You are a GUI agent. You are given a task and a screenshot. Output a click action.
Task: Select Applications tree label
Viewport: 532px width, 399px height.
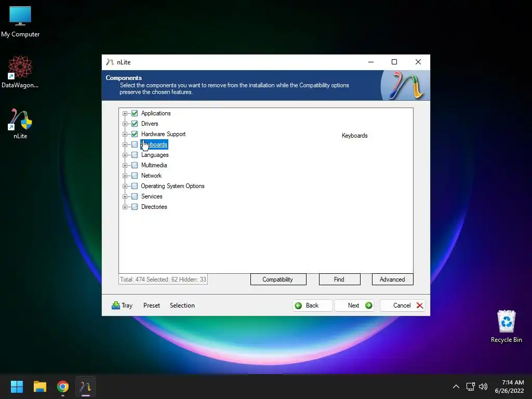tap(156, 113)
